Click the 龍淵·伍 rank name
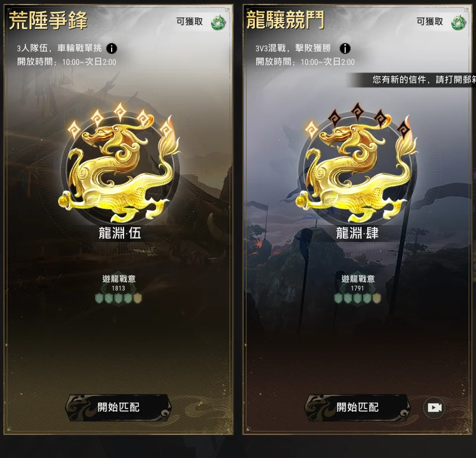Viewport: 476px width, 458px height. click(120, 233)
